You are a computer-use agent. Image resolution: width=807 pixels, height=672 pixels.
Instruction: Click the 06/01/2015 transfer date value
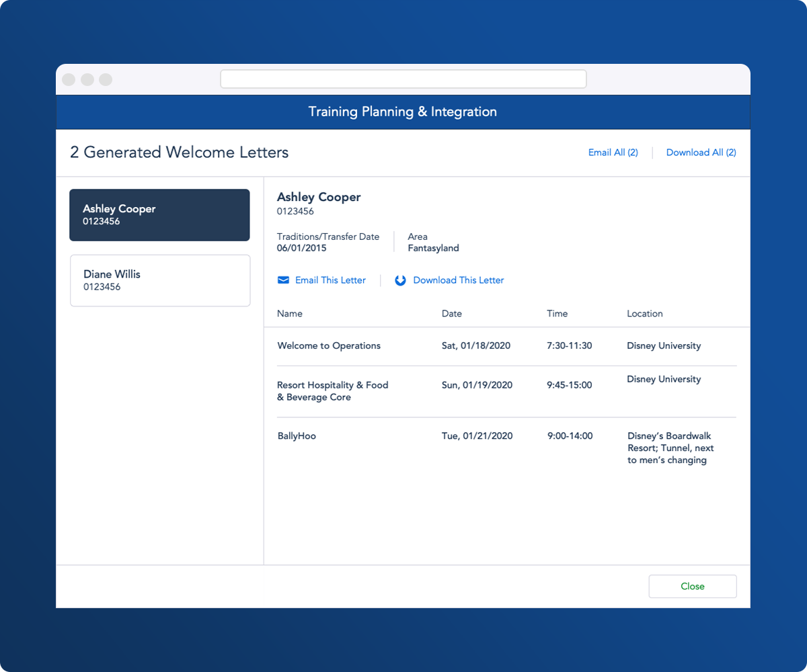(302, 248)
